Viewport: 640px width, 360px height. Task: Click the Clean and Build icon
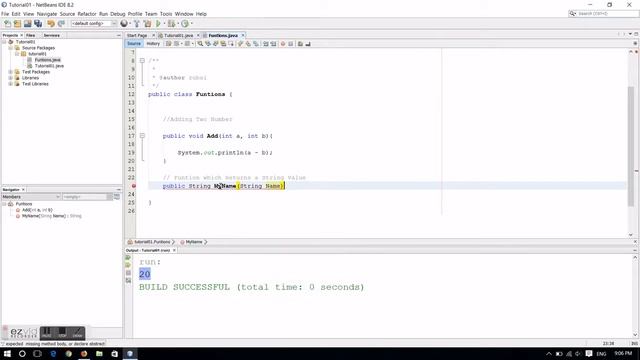tap(147, 24)
